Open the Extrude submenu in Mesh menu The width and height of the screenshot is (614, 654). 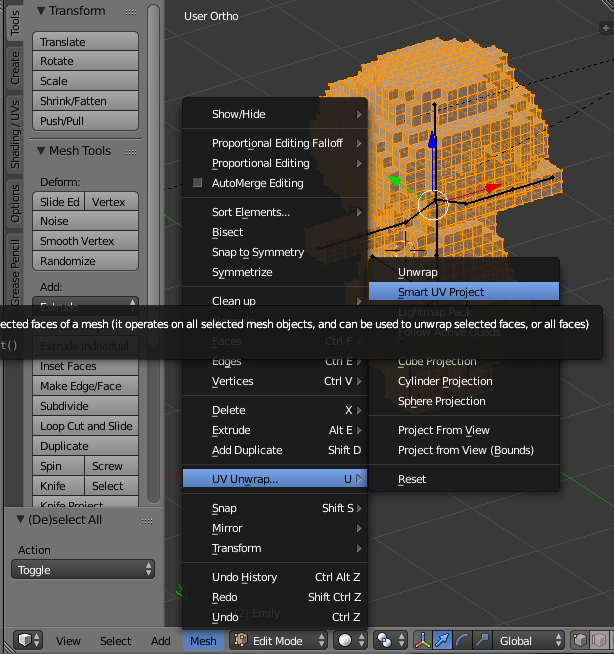[x=275, y=430]
